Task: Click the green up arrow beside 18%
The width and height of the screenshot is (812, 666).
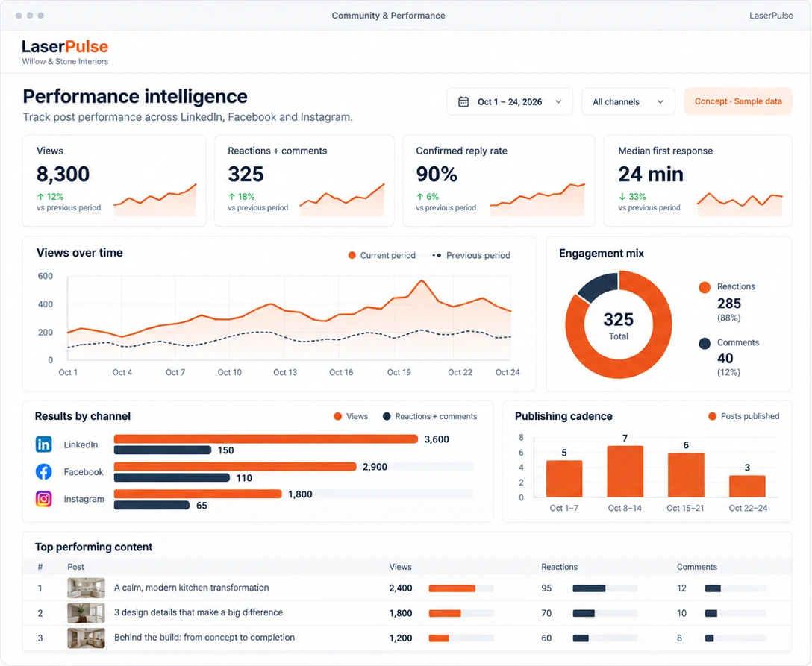Action: [x=232, y=197]
